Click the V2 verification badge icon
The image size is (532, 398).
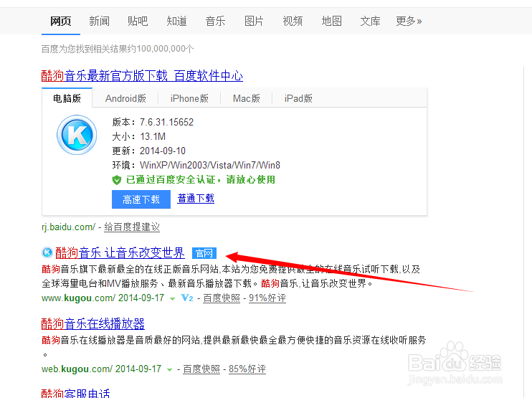(x=187, y=298)
